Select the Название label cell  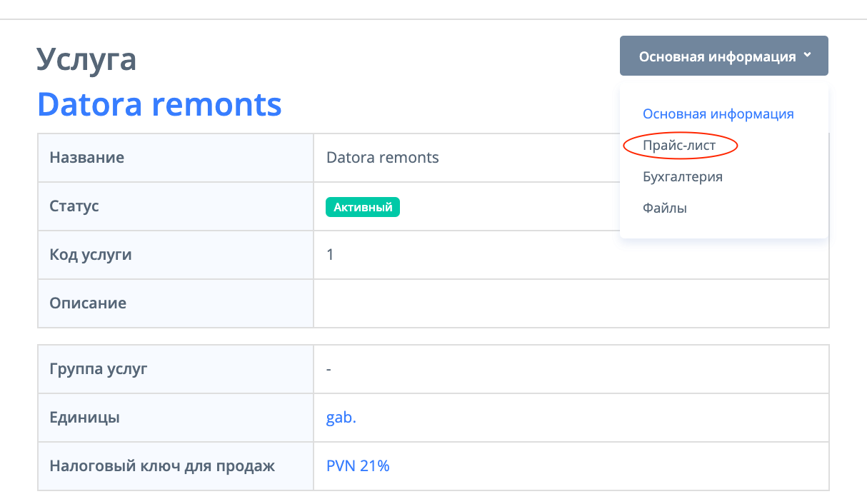point(86,158)
